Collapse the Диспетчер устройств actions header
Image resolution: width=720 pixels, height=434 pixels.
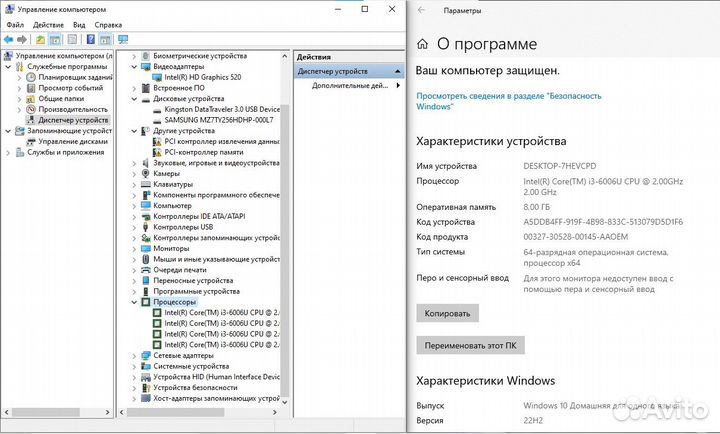click(x=397, y=72)
